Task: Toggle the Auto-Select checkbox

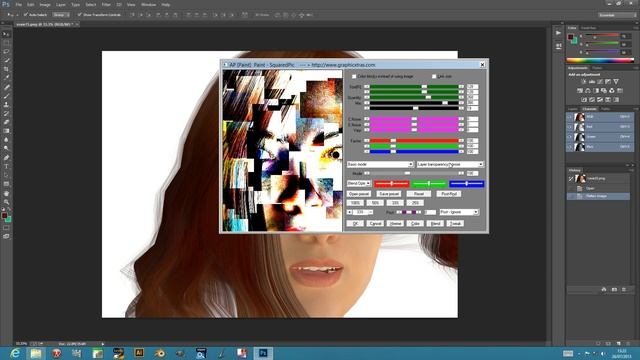Action: (25, 15)
